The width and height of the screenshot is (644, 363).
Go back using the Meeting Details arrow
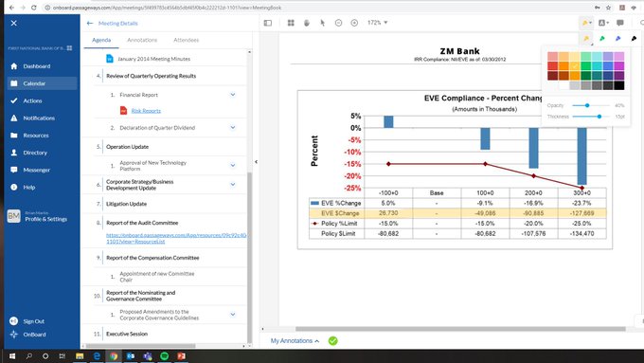[90, 24]
